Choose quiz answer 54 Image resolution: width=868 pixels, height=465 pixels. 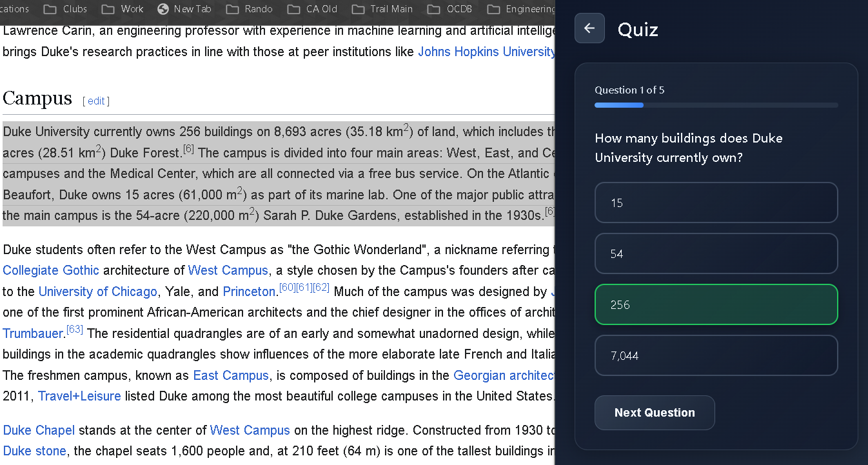coord(716,253)
